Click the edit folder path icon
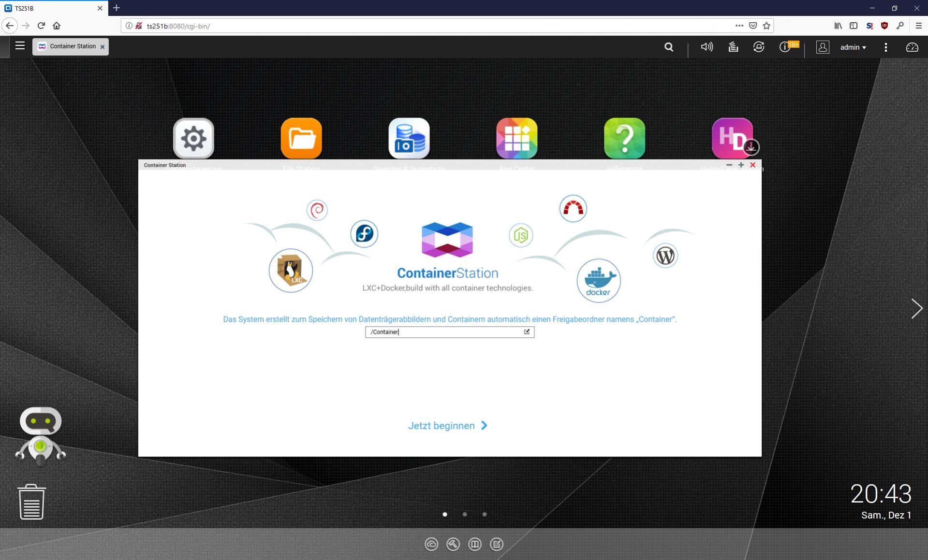Viewport: 928px width, 560px height. pos(527,331)
